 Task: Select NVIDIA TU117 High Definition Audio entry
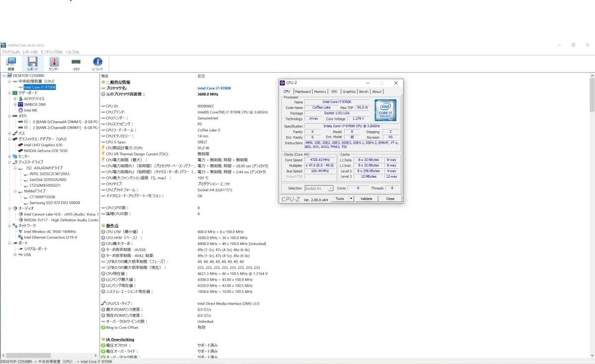pos(61,220)
